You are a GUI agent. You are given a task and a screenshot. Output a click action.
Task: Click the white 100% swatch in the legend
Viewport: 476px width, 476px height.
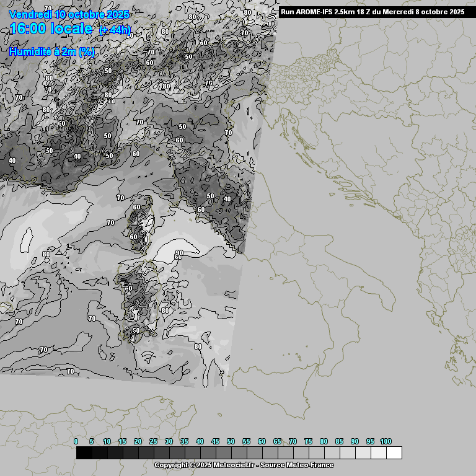tap(394, 453)
